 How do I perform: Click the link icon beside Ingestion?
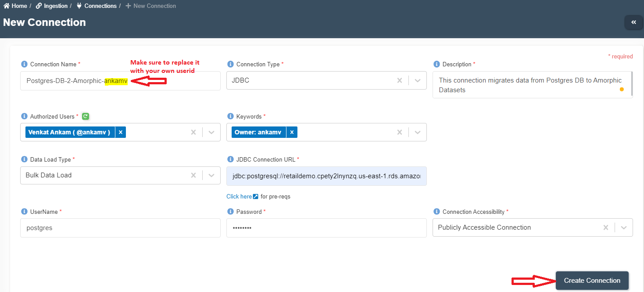point(39,6)
